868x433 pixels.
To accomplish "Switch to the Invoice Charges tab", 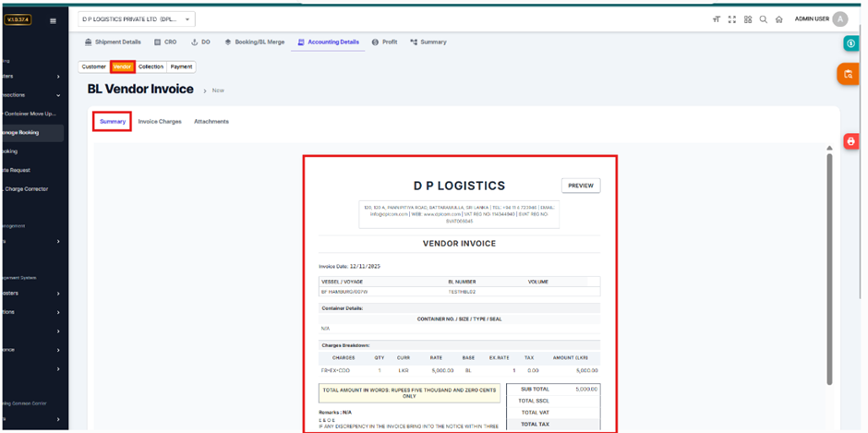I will point(160,122).
